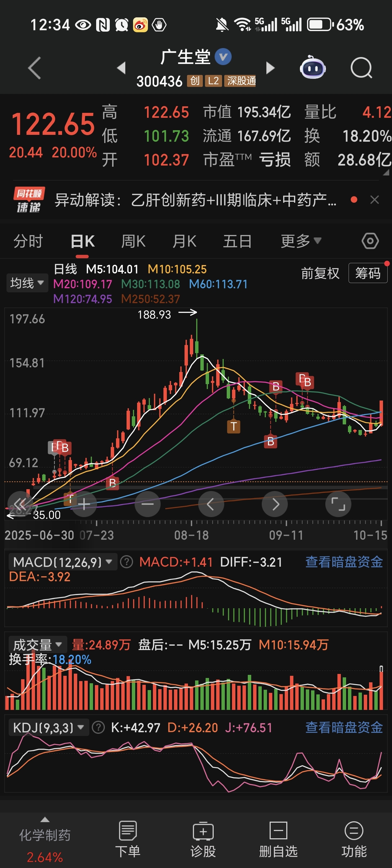Tap the B marker near 09-11 low
The image size is (392, 868).
click(271, 441)
